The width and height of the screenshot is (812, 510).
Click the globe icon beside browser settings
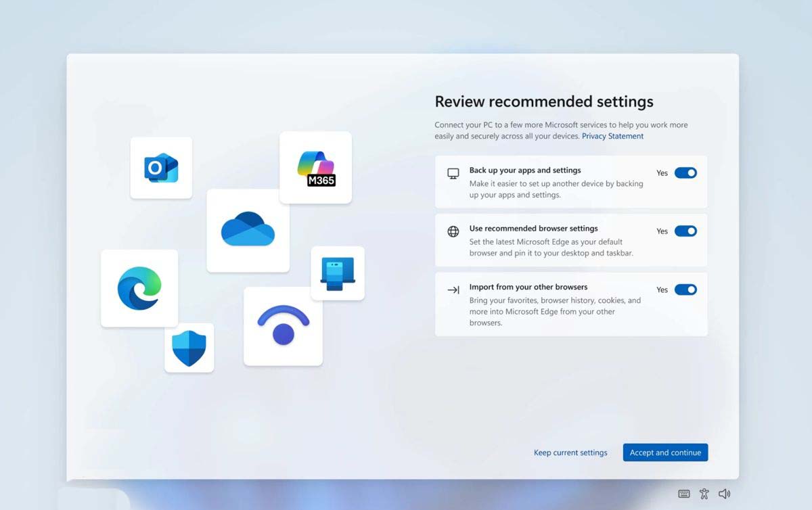coord(453,232)
